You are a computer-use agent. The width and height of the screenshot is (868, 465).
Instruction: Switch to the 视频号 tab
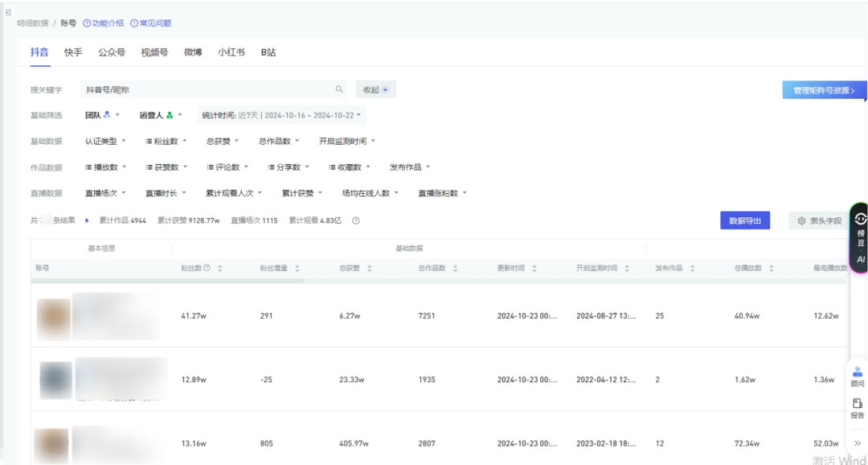click(154, 52)
